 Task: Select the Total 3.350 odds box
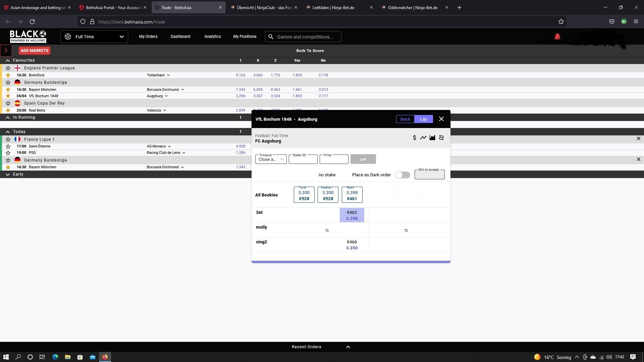tap(304, 195)
